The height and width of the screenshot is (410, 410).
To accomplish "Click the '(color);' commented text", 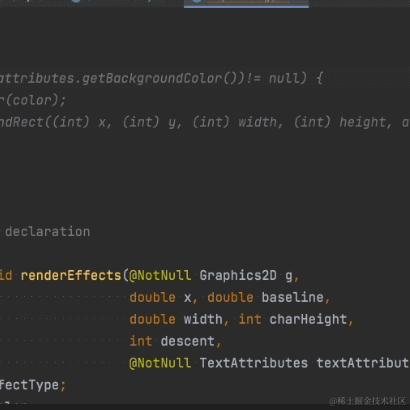I will coord(35,100).
